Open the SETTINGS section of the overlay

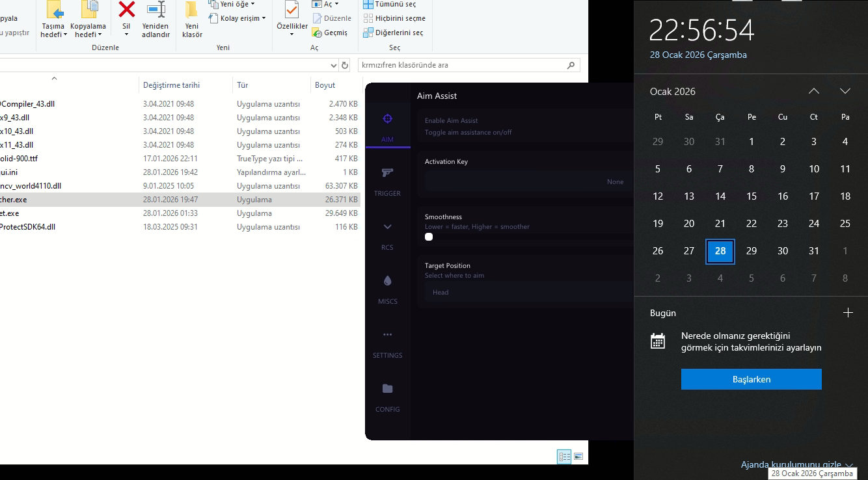(x=387, y=343)
